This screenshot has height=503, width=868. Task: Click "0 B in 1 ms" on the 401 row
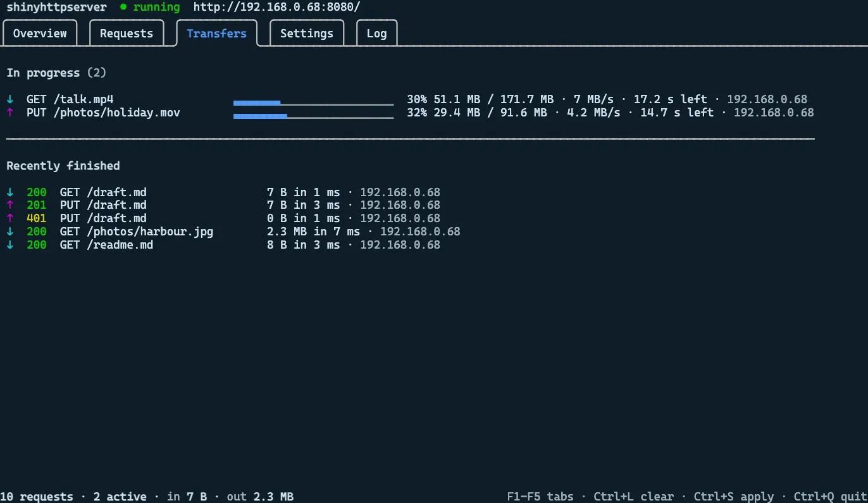point(304,218)
